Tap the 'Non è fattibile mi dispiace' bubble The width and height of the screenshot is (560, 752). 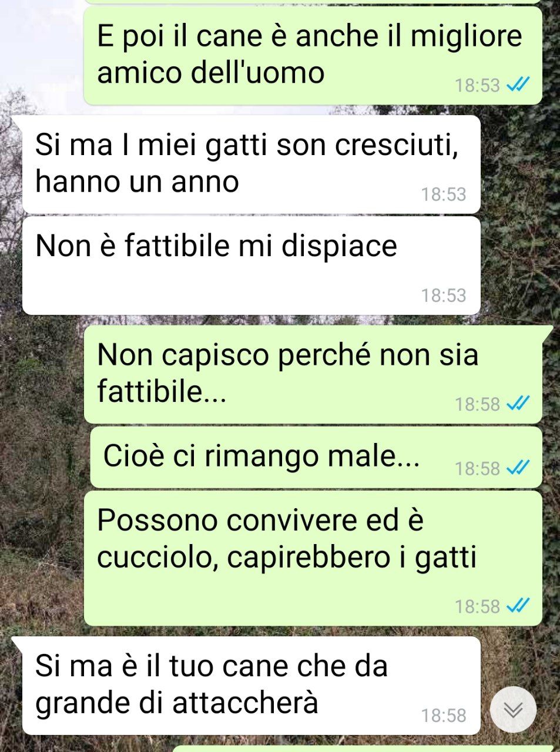pyautogui.click(x=252, y=266)
